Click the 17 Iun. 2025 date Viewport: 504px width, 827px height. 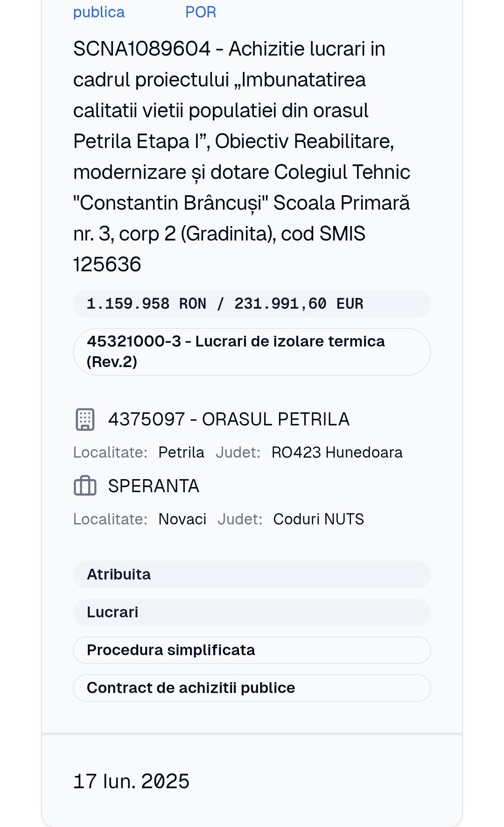(x=131, y=781)
